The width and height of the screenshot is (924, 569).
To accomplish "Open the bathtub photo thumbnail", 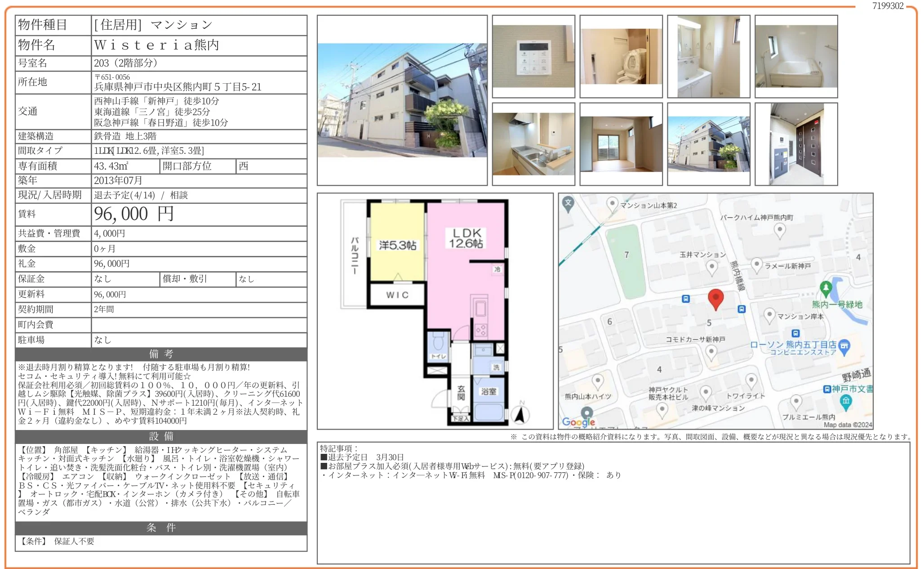I will pyautogui.click(x=796, y=56).
